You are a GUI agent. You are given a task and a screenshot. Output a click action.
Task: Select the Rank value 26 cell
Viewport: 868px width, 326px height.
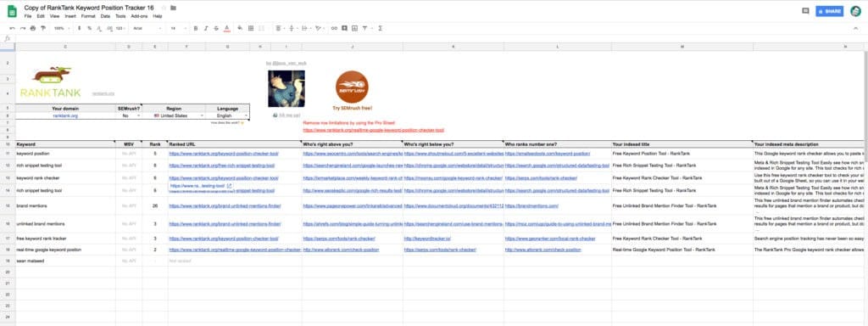155,205
